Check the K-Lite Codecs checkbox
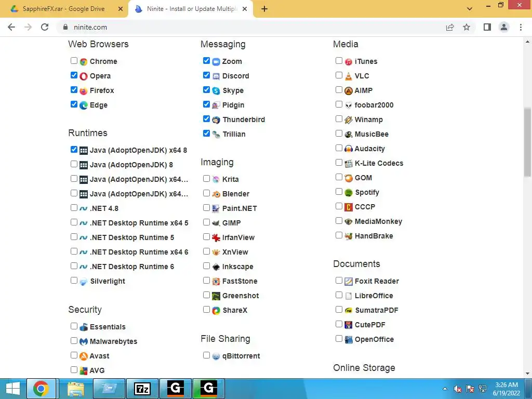532x399 pixels. (x=339, y=163)
